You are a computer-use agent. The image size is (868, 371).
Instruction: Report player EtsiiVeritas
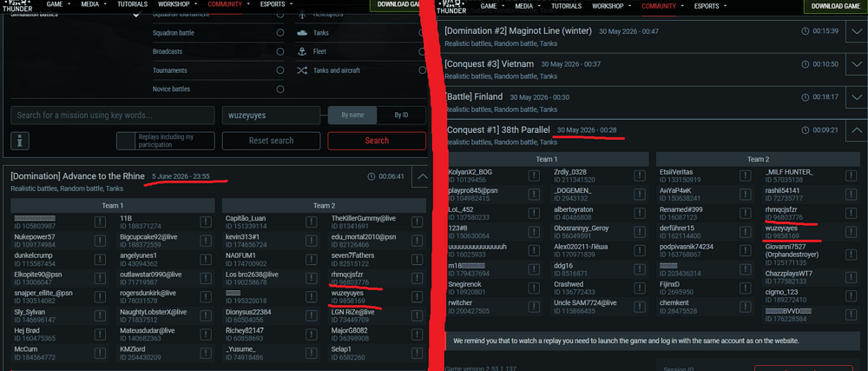(745, 176)
